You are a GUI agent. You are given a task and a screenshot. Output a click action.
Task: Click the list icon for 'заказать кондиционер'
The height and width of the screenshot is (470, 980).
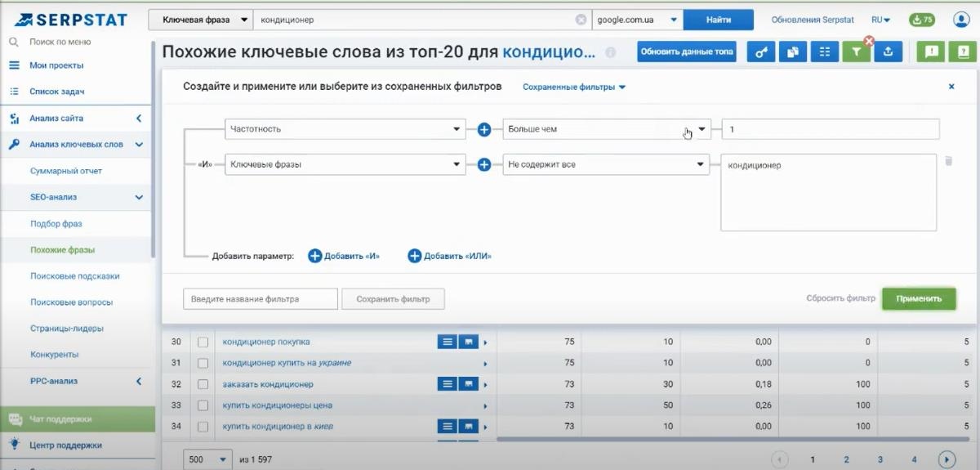pos(447,383)
